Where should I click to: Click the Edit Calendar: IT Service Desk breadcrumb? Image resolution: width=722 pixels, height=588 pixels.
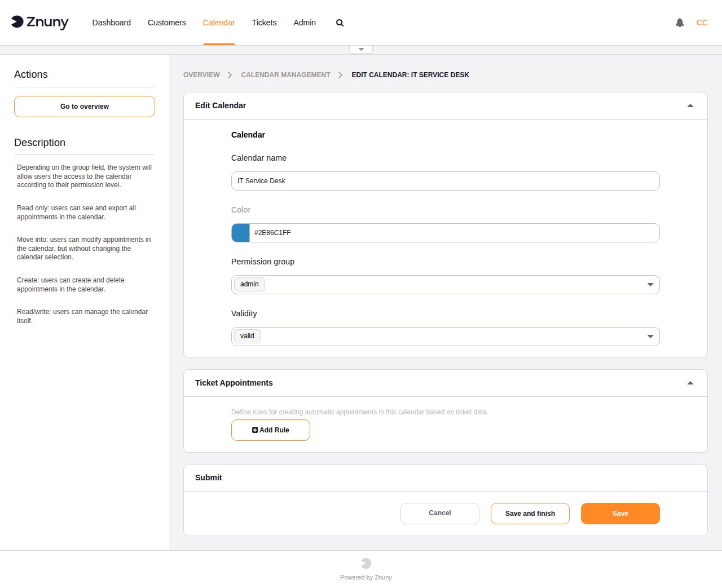point(410,75)
